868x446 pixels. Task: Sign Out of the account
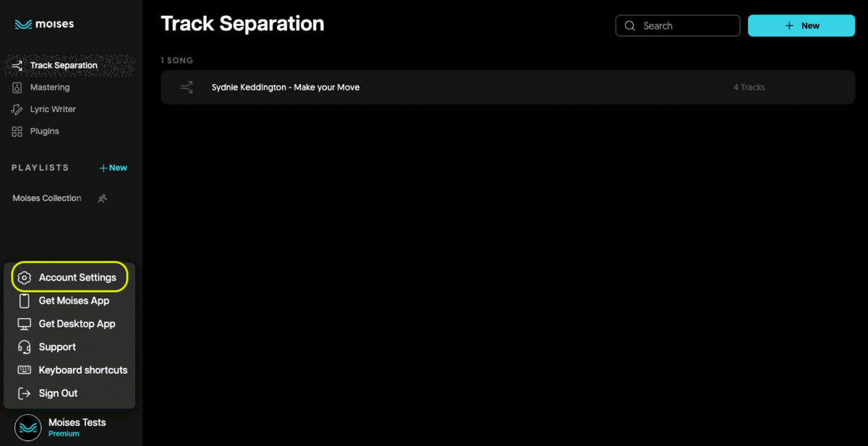coord(58,393)
